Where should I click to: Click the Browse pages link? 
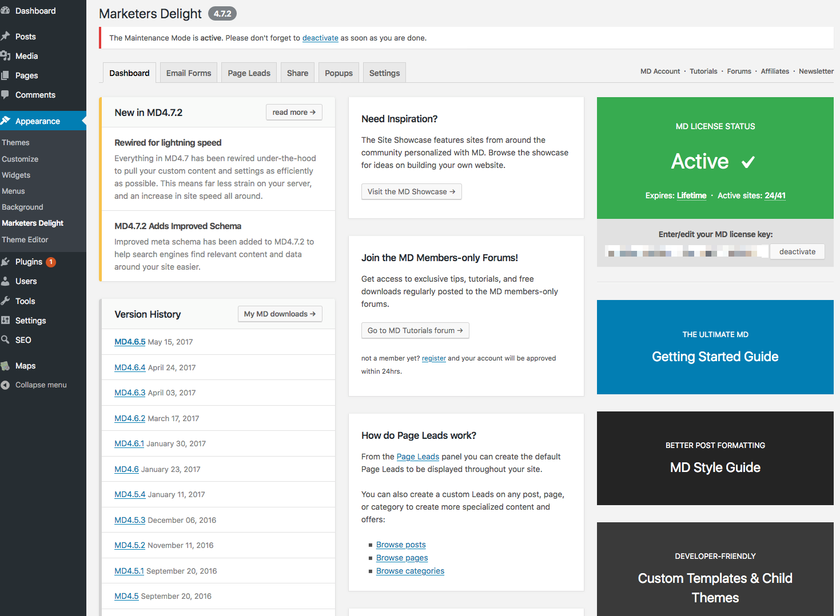tap(402, 558)
